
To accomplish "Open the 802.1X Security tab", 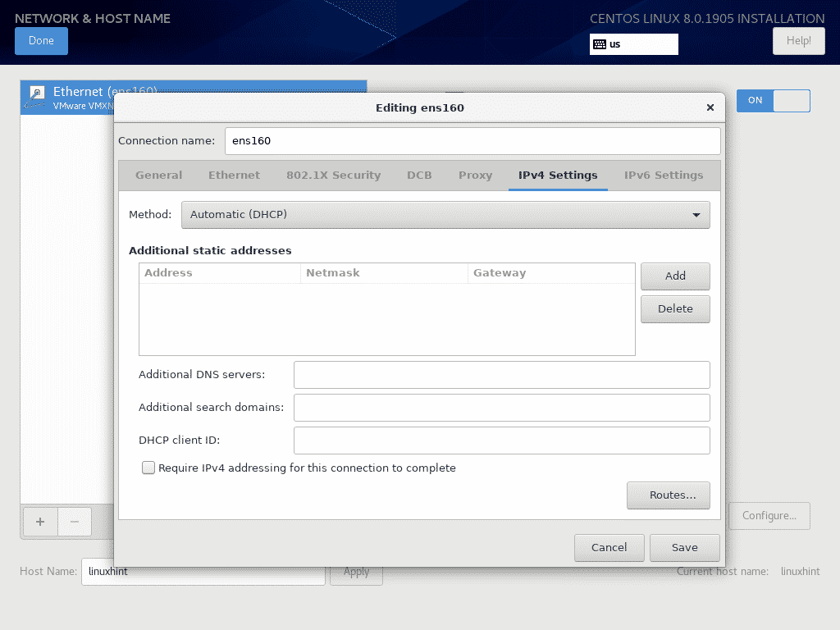I will pyautogui.click(x=333, y=175).
